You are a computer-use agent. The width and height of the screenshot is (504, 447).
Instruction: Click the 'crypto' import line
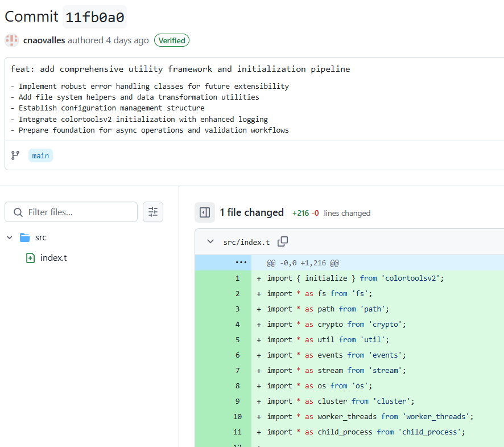[337, 325]
